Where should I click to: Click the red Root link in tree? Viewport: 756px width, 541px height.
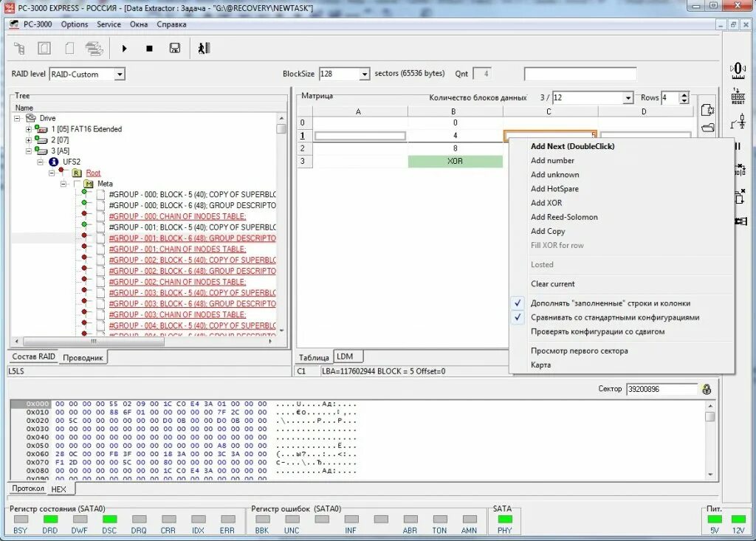point(93,173)
